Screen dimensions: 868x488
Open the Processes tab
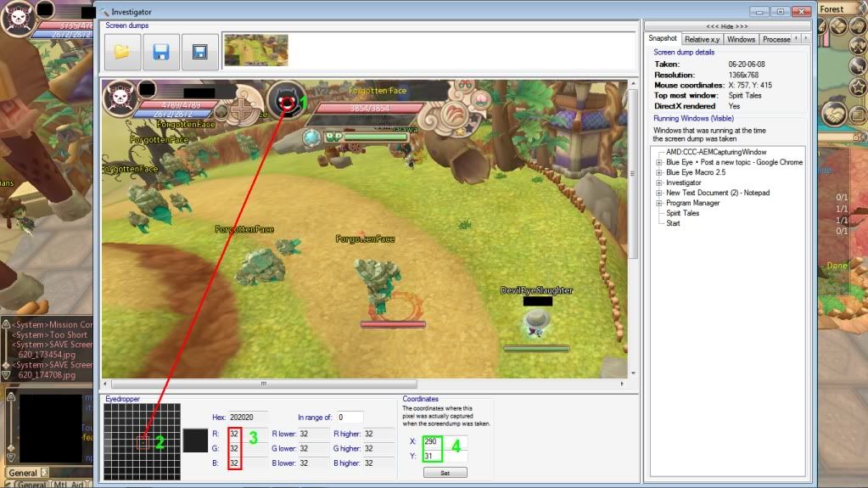776,39
